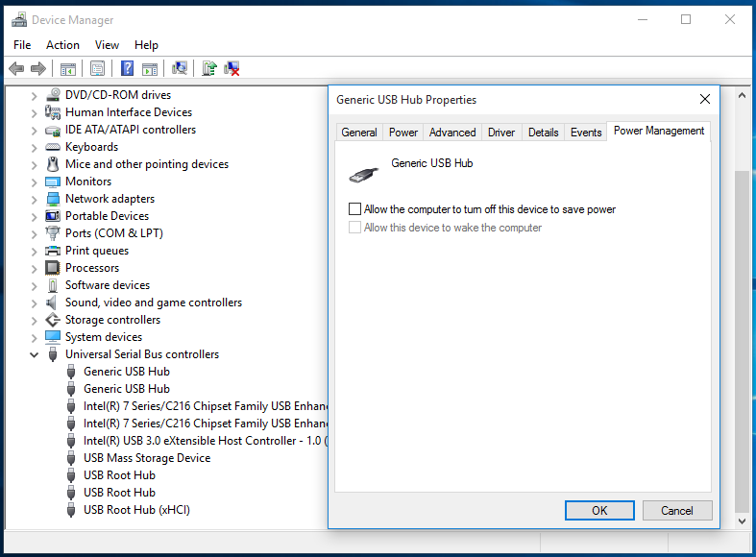Toggle the Show/Hide Console Tree icon
Screen dimensions: 756x557
68,69
